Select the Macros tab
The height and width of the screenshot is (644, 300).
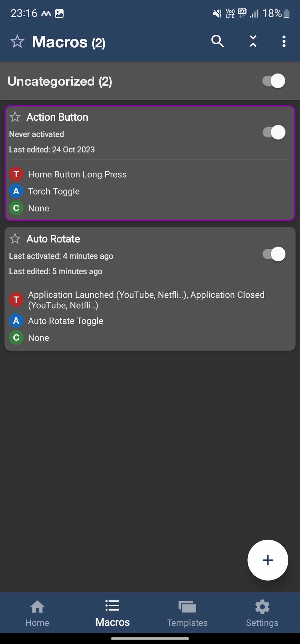[x=112, y=612]
